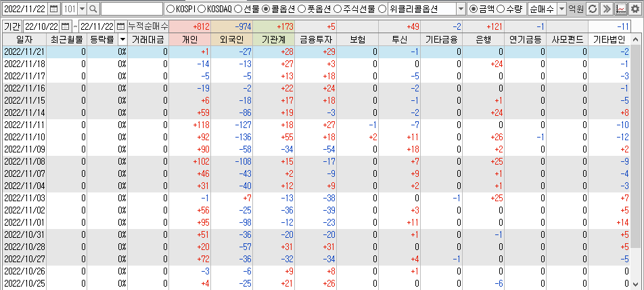Select the KOSPI radio button
This screenshot has width=644, height=290.
[170, 9]
